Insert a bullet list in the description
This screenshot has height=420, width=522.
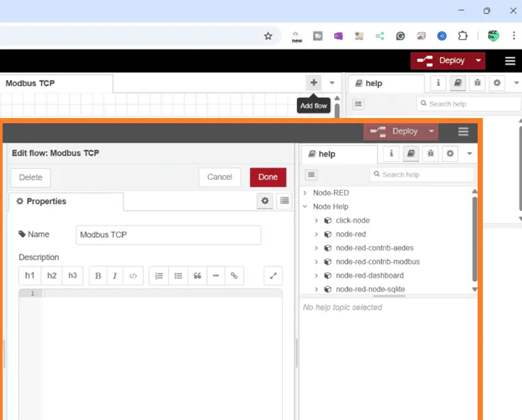coord(178,276)
